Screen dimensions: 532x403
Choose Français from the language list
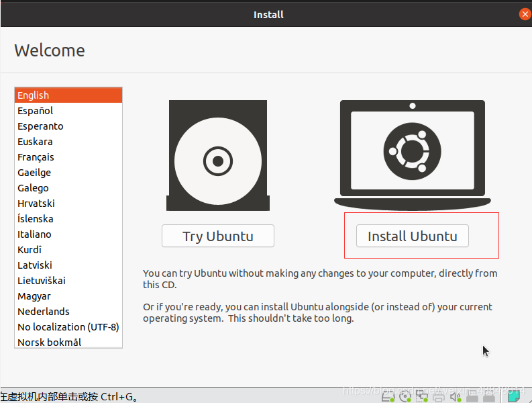coord(68,157)
